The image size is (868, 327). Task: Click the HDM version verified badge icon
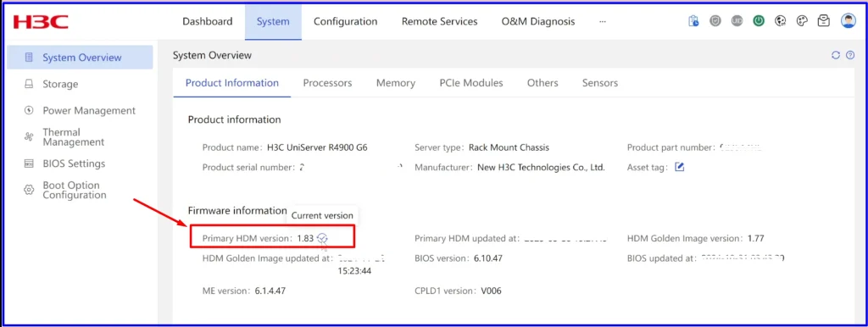coord(322,238)
